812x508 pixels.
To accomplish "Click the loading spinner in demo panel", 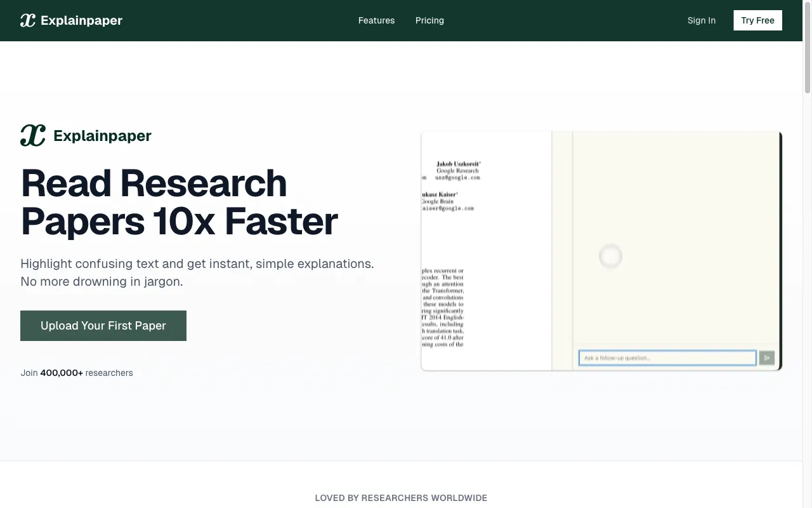I will pyautogui.click(x=610, y=257).
